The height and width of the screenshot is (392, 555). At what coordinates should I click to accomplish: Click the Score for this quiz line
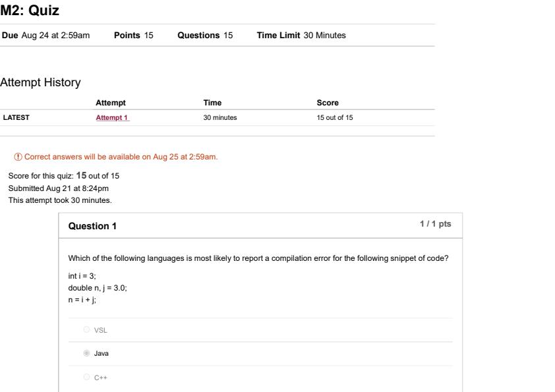coord(64,176)
